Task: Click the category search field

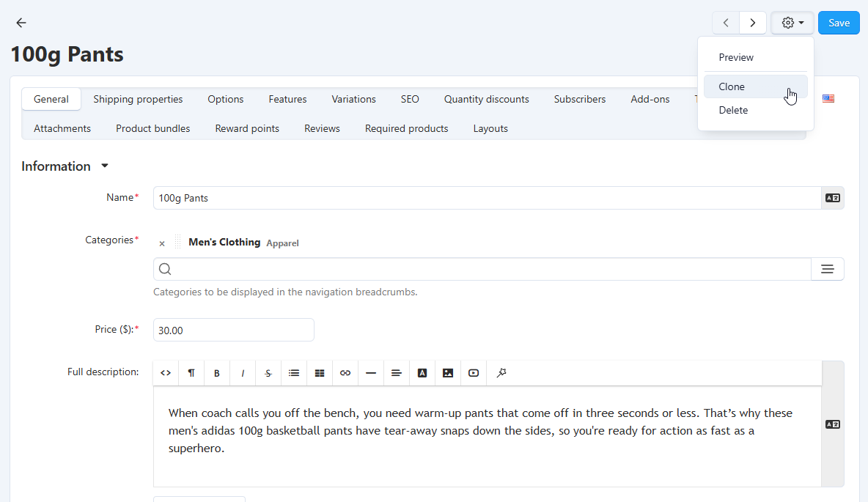Action: (x=482, y=269)
